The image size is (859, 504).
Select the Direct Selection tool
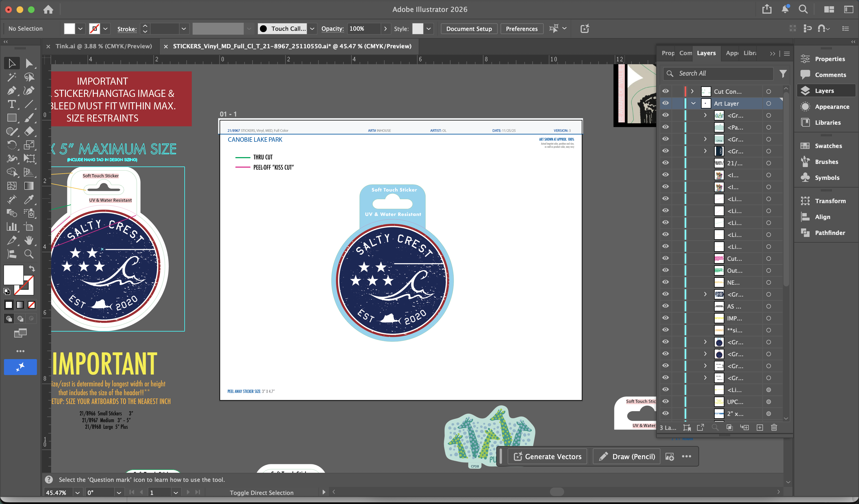click(29, 63)
